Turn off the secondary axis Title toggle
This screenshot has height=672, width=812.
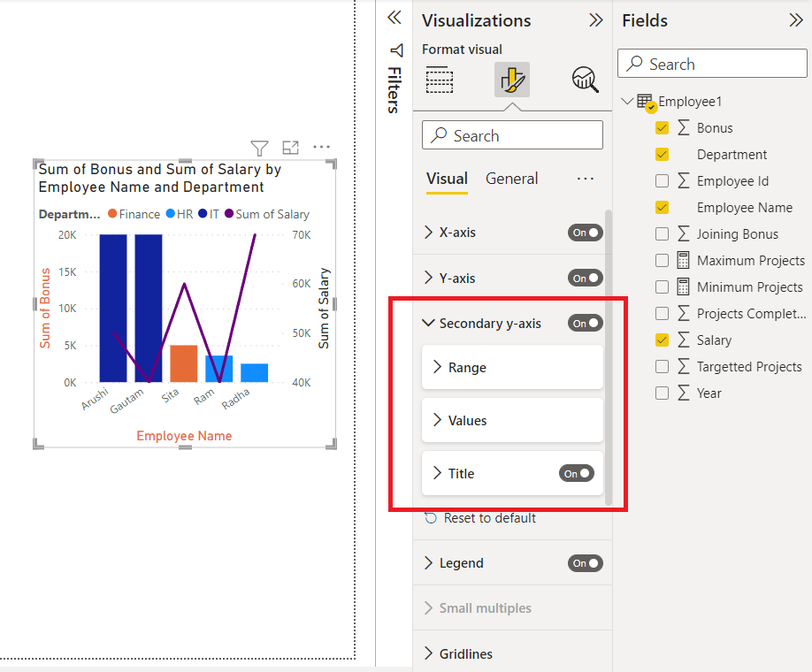577,473
